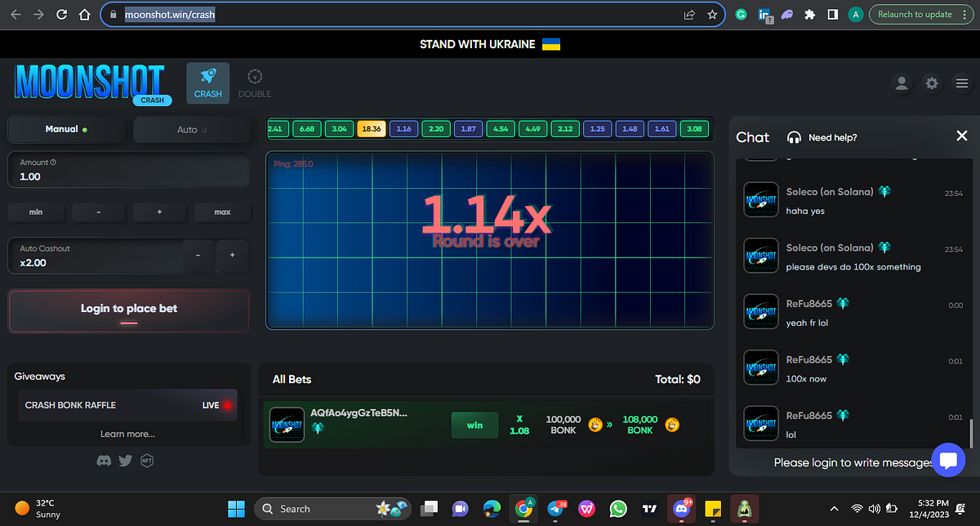The image size is (980, 526).
Task: Switch to Manual betting mode
Action: click(66, 129)
